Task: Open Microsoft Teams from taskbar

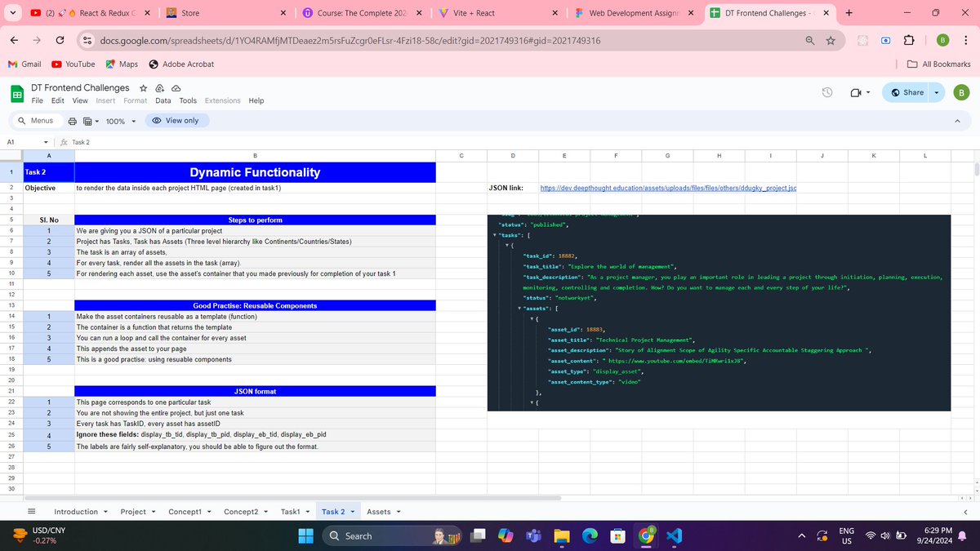Action: [x=532, y=535]
